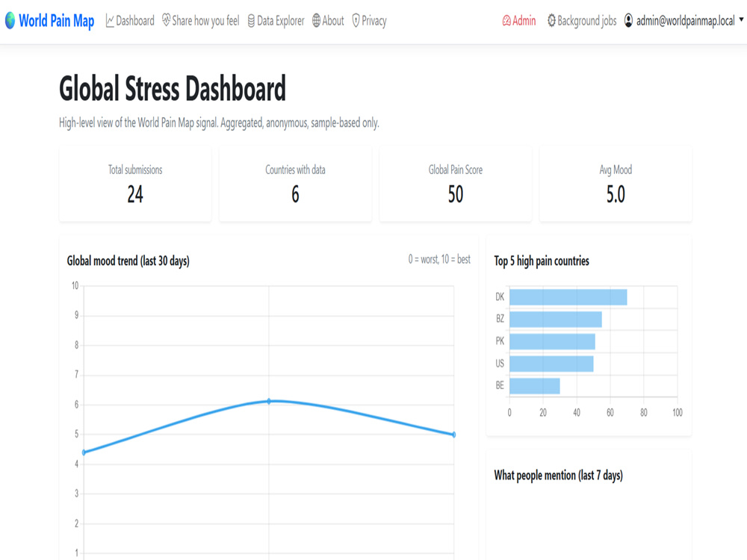Click the BE country label in bar chart
This screenshot has width=747, height=560.
click(500, 385)
